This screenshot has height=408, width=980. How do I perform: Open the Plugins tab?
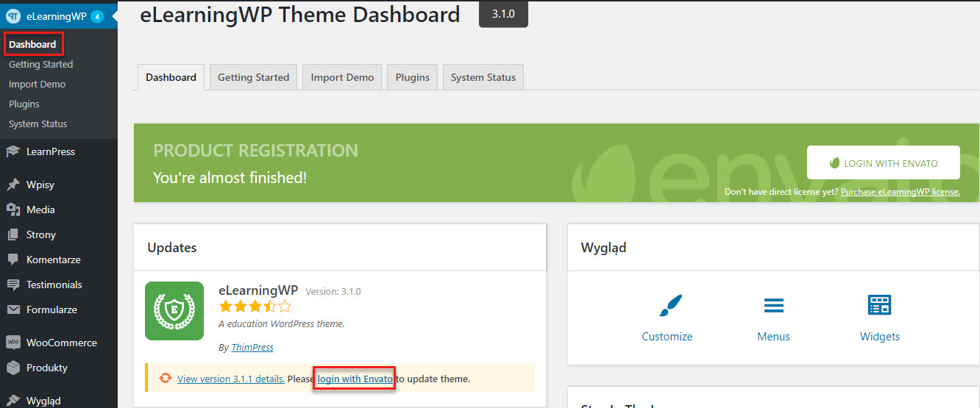(413, 77)
